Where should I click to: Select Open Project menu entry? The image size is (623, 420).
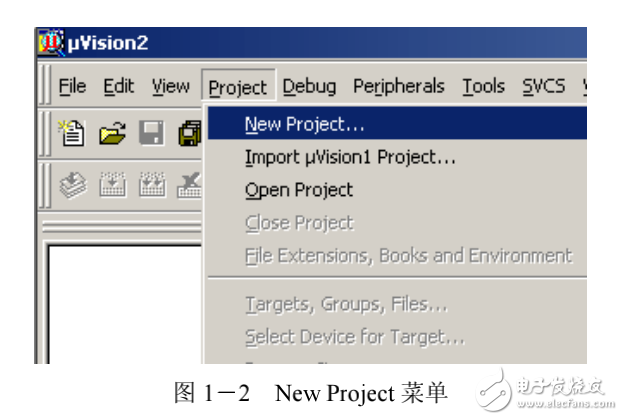(x=298, y=190)
